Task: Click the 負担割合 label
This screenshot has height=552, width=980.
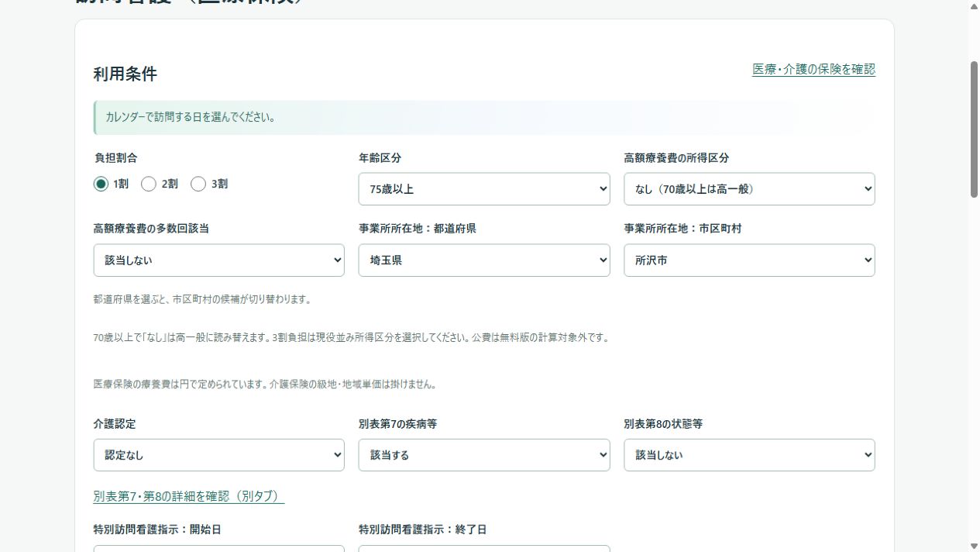Action: click(115, 158)
